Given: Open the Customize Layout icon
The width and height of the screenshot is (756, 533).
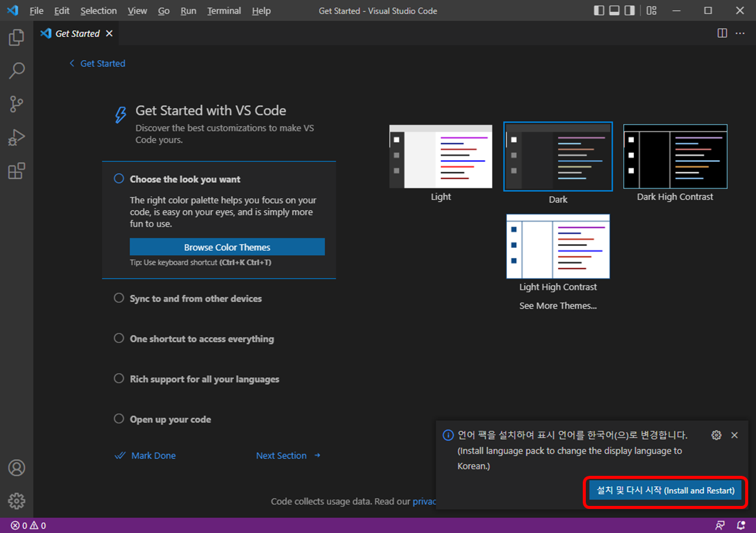Looking at the screenshot, I should (652, 10).
